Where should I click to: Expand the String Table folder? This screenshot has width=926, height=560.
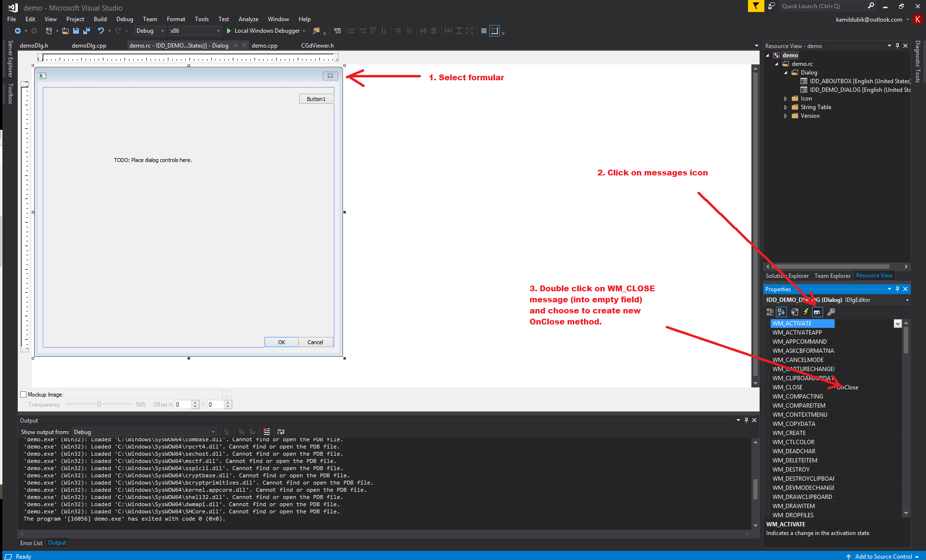(786, 107)
